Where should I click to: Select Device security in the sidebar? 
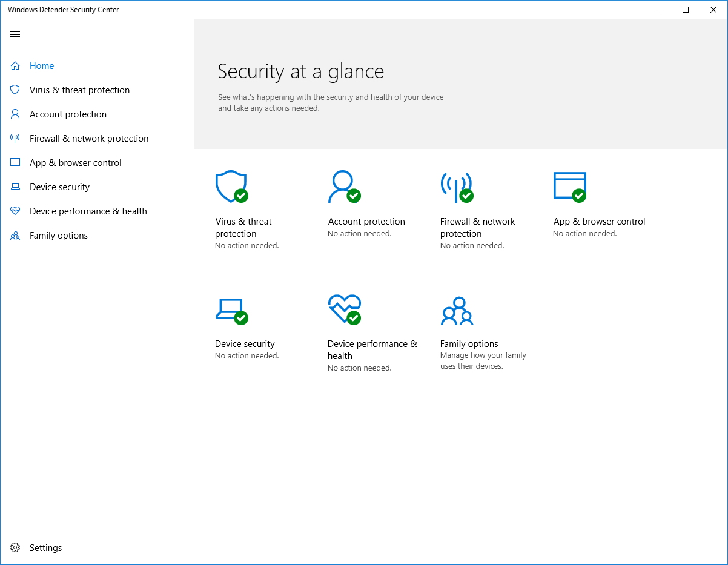59,187
